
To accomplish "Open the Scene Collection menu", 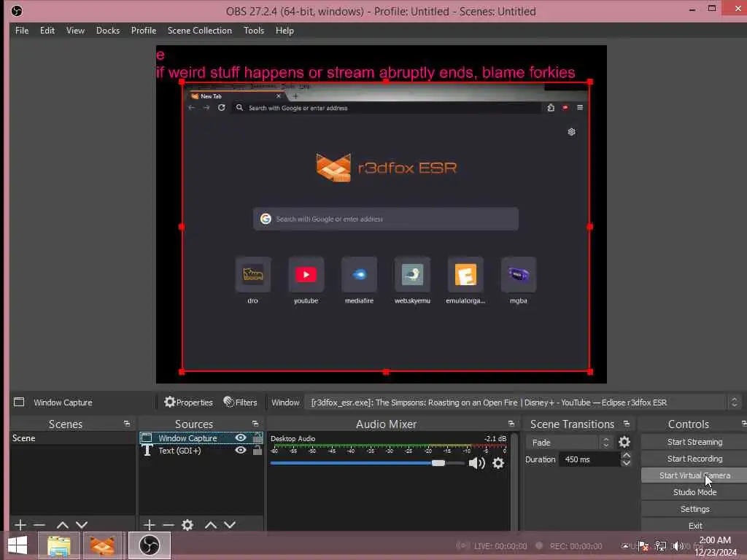I will tap(200, 31).
